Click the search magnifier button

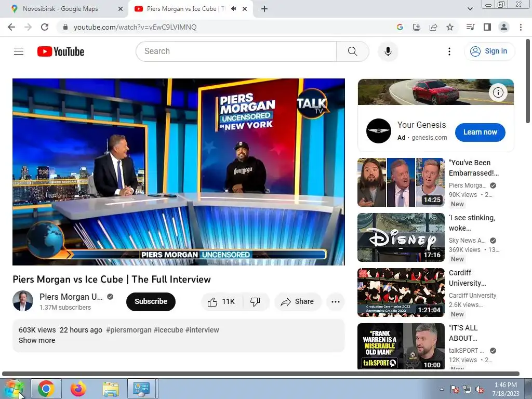(353, 51)
